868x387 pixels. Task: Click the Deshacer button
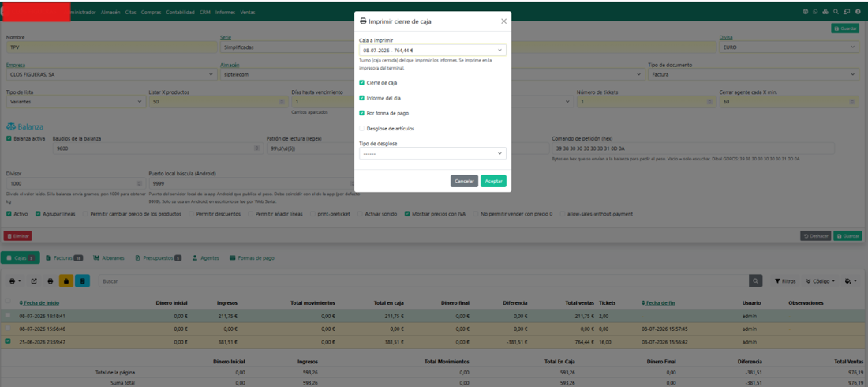[815, 235]
